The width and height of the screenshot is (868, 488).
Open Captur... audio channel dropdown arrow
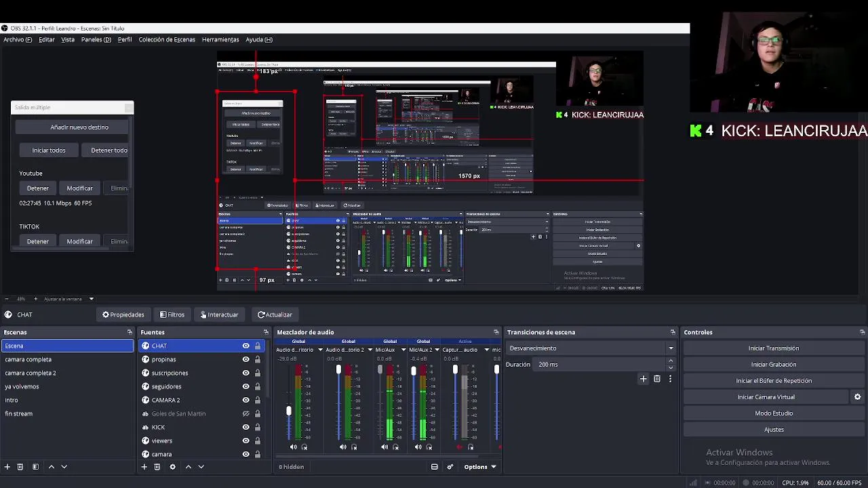tap(486, 350)
